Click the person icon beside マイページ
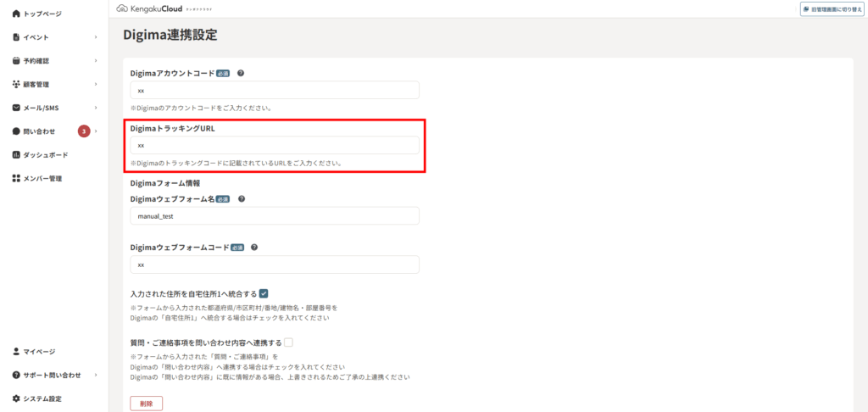The width and height of the screenshot is (868, 412). [16, 351]
